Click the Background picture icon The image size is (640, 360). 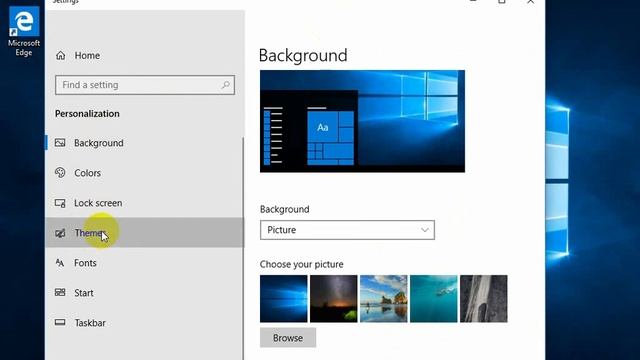(x=60, y=143)
